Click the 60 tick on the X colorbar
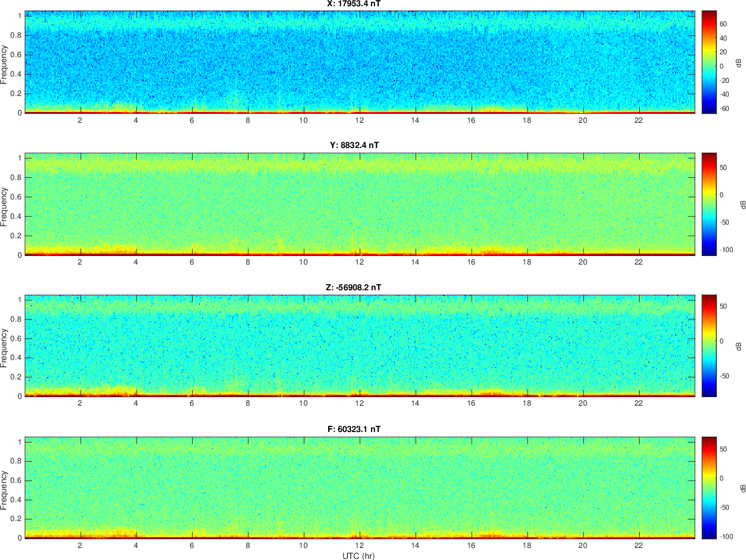Viewport: 746px width, 560px height. click(723, 25)
